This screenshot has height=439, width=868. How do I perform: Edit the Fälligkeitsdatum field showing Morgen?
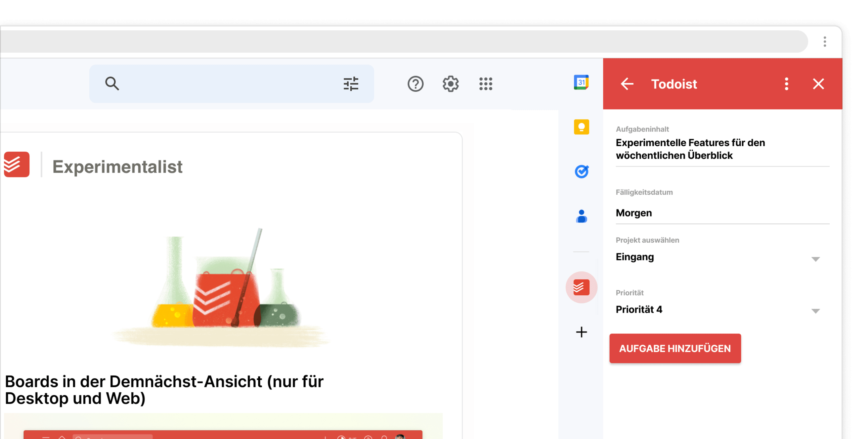pyautogui.click(x=722, y=213)
